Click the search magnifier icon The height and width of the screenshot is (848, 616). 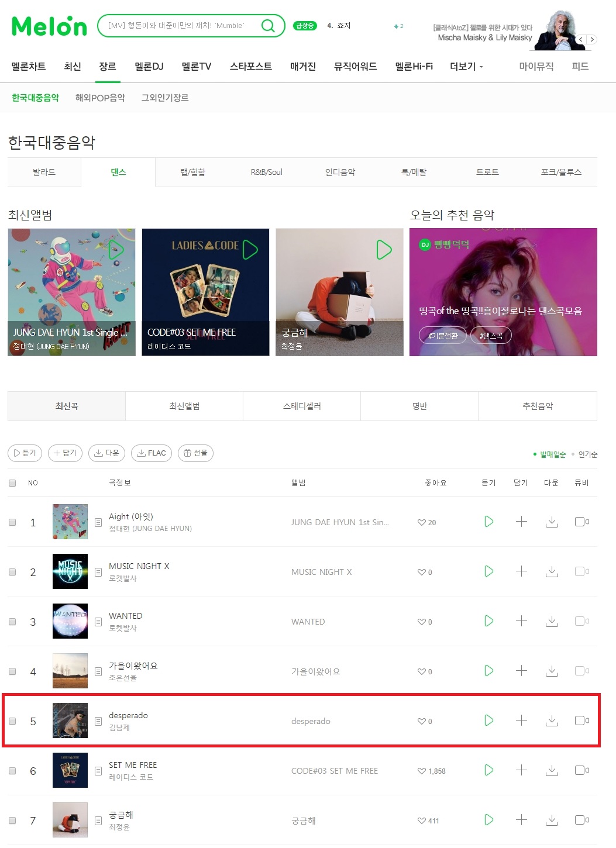[268, 26]
